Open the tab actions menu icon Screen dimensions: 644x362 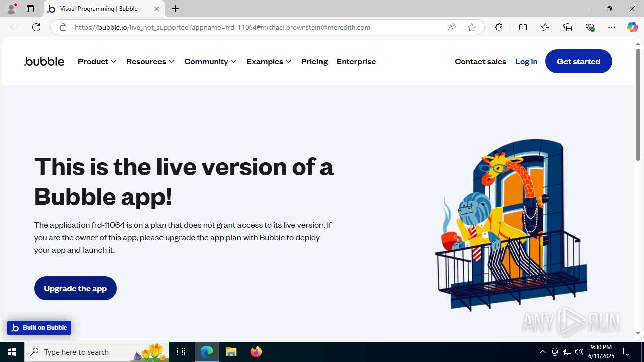(30, 9)
